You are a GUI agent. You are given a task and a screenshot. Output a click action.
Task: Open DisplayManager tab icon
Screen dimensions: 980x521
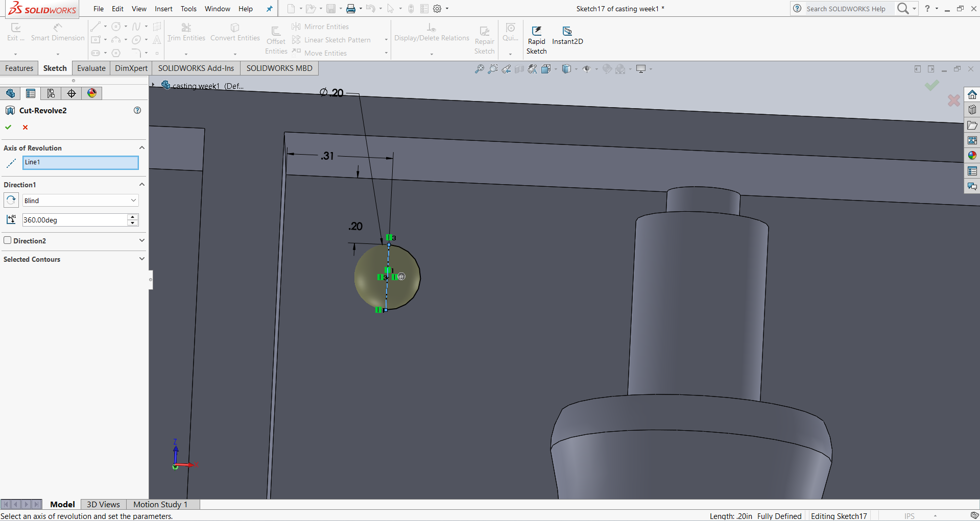point(92,93)
